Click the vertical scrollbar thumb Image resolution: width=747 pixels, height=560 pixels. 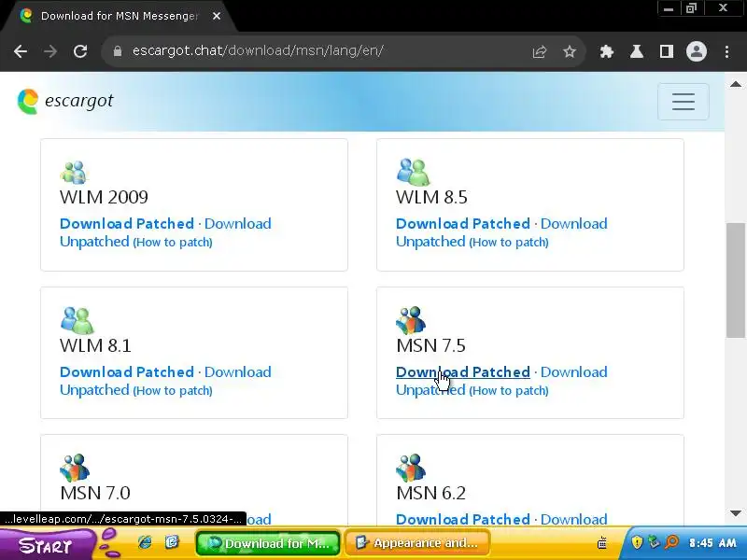736,280
